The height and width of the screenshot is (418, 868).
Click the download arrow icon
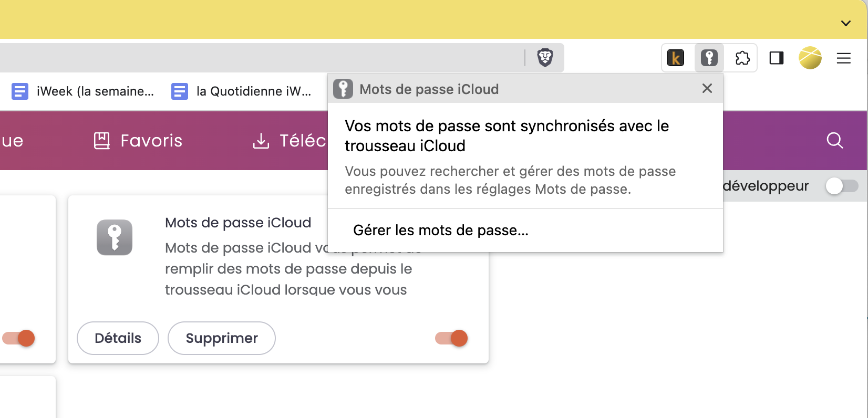261,141
